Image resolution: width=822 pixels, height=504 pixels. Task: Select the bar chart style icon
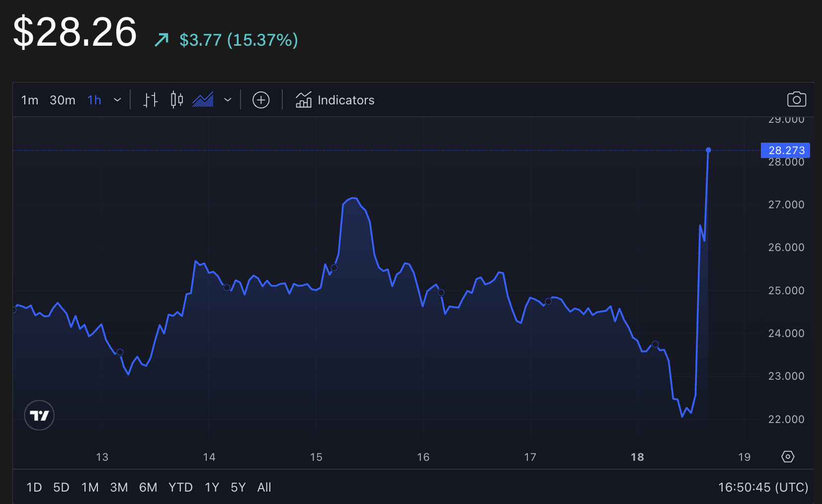click(x=151, y=100)
